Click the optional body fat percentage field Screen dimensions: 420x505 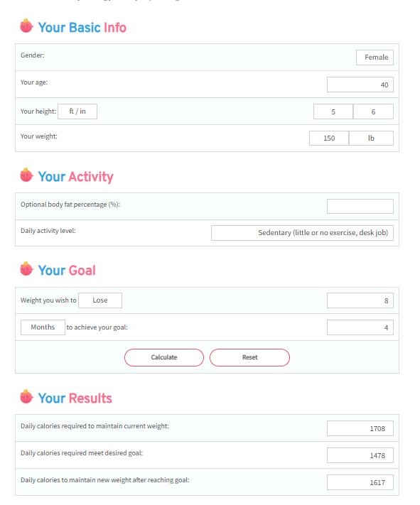pos(360,206)
